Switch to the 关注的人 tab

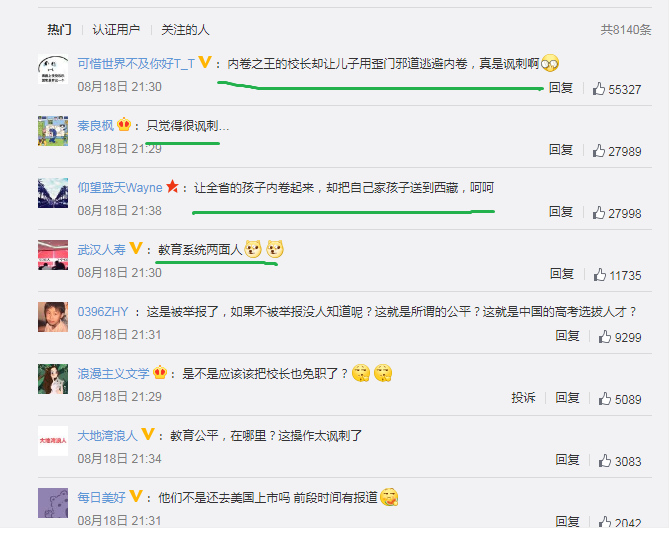[x=185, y=30]
